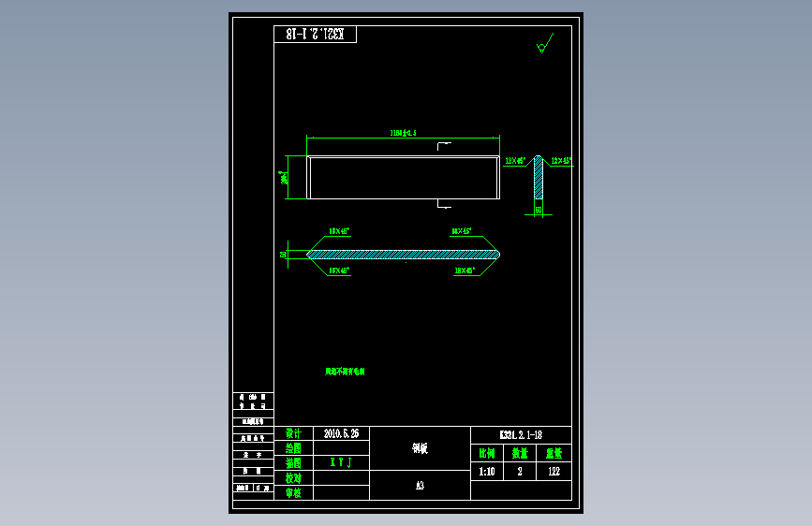
Task: Click the 审核 cell in the title block
Action: pos(294,493)
